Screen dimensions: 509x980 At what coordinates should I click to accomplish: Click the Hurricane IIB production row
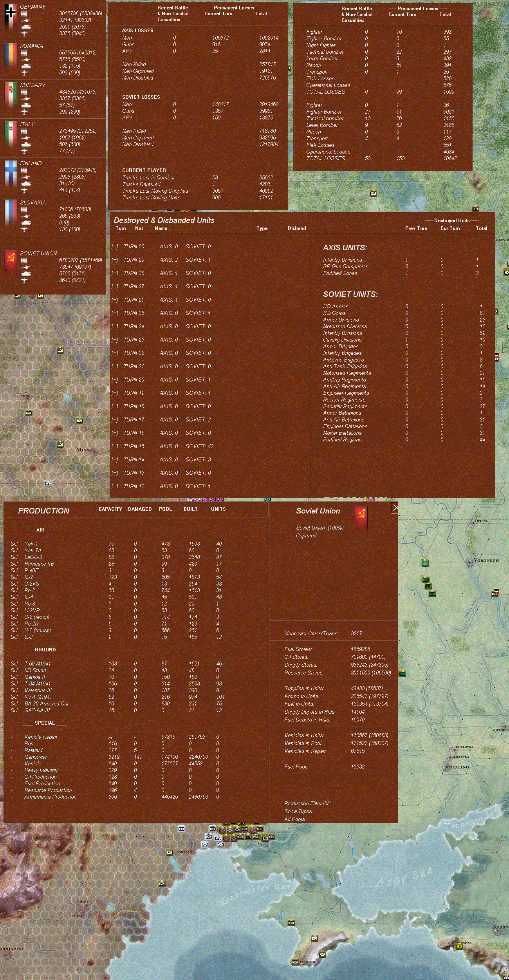(116, 564)
